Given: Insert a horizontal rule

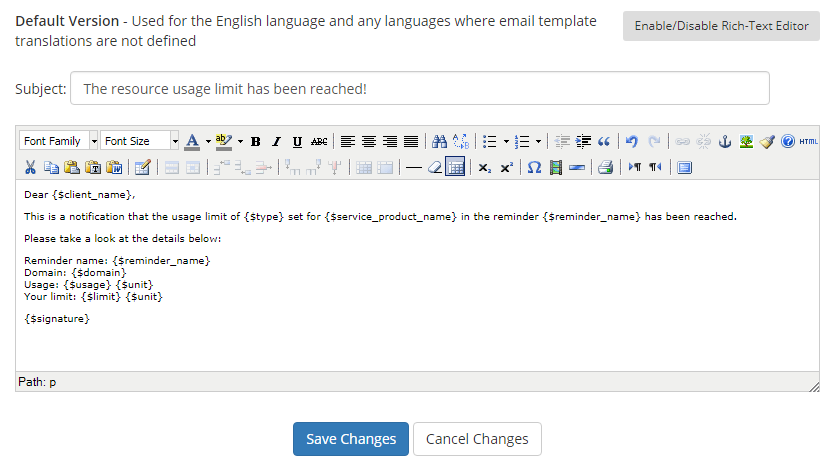Looking at the screenshot, I should [x=413, y=168].
